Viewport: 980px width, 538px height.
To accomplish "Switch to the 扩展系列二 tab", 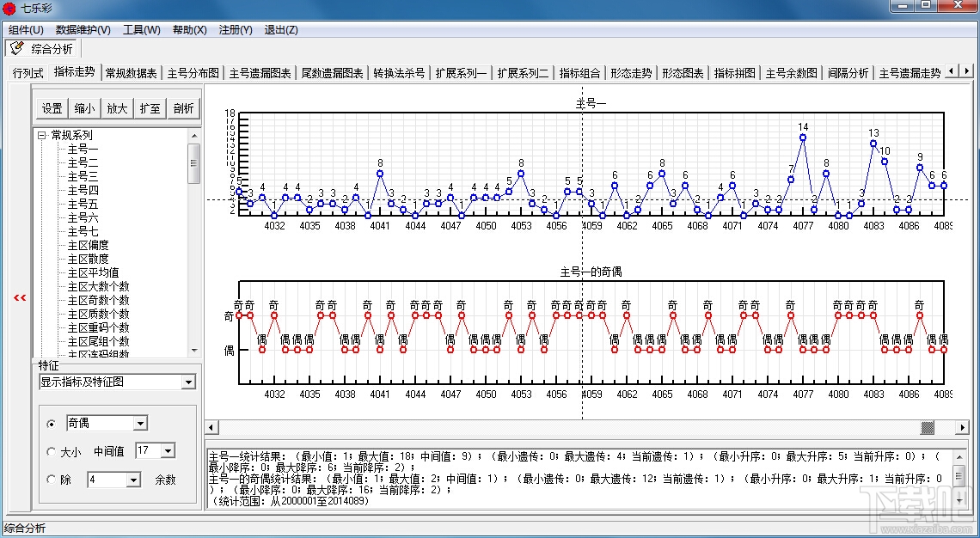I will [524, 73].
